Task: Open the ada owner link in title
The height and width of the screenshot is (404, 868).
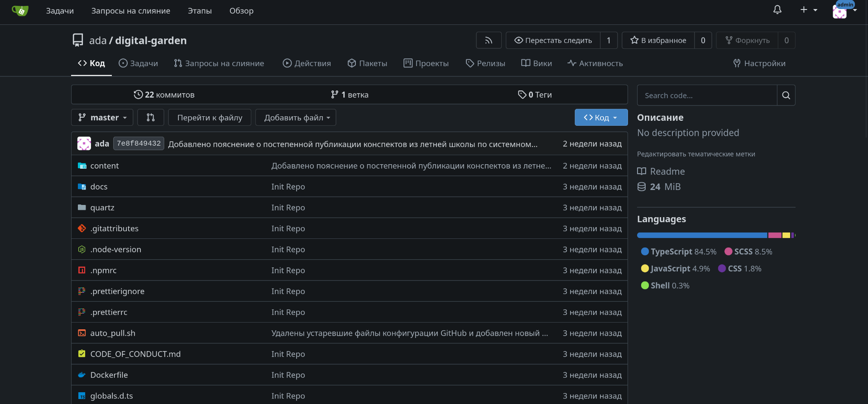Action: click(98, 40)
